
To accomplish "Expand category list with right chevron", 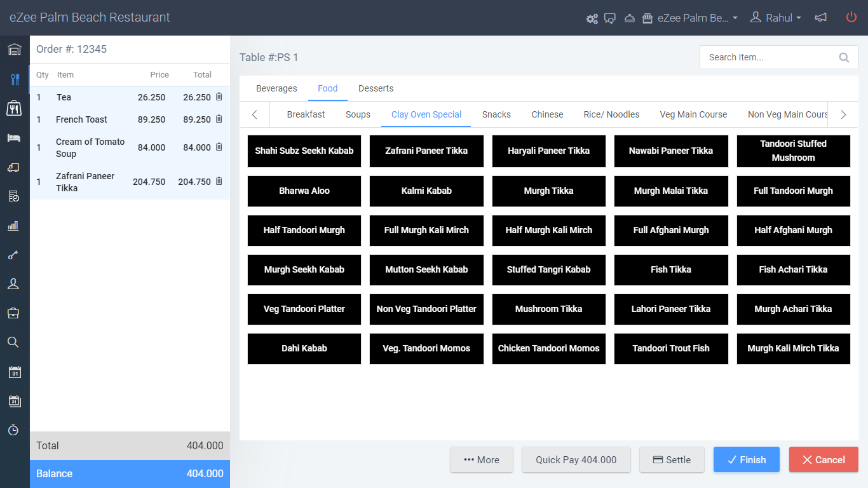I will (x=843, y=115).
